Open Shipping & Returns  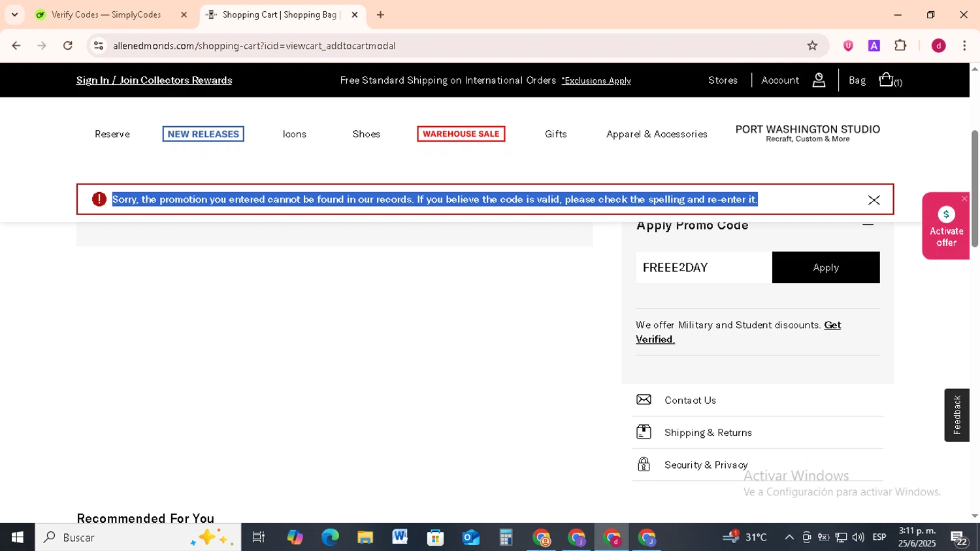(708, 433)
